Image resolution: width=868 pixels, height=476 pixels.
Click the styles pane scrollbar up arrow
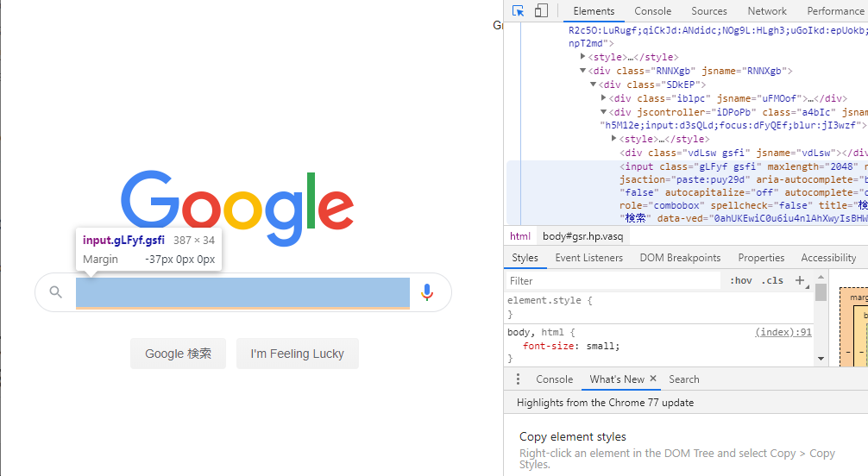pos(821,277)
